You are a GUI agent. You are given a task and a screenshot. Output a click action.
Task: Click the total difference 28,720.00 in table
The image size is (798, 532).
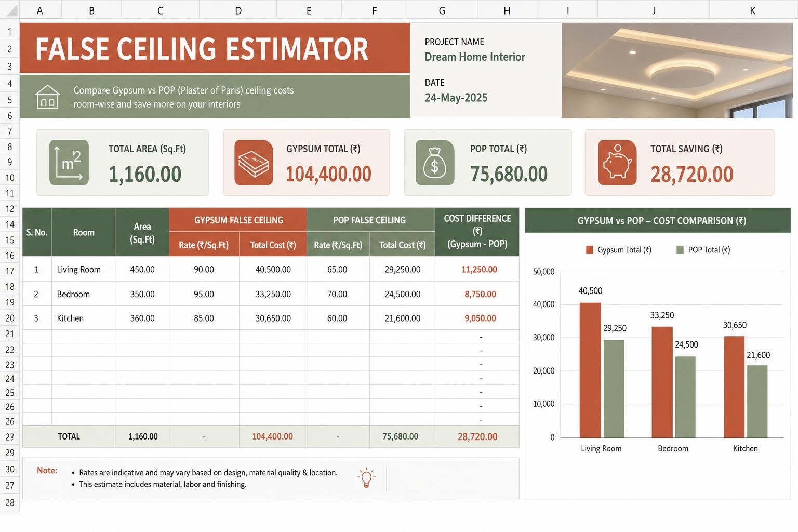click(477, 436)
